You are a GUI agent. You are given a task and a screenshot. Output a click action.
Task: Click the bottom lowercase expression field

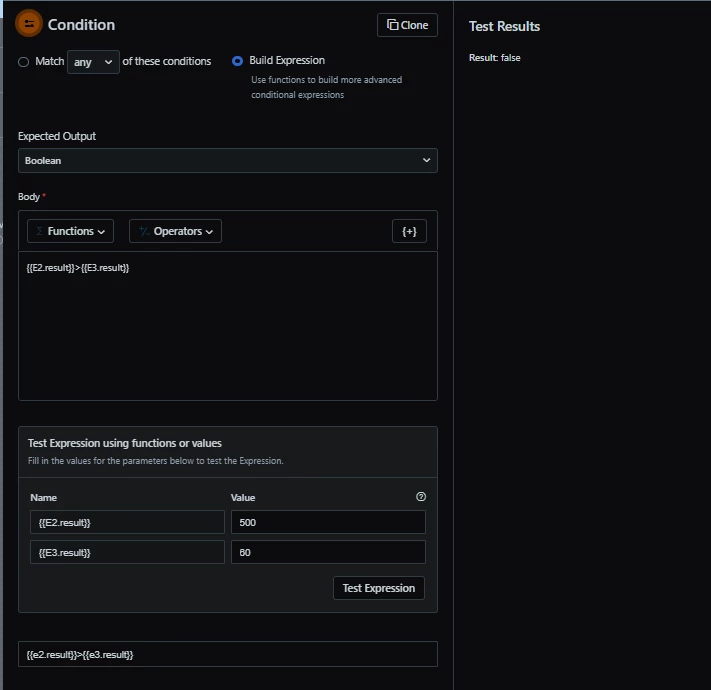point(228,654)
